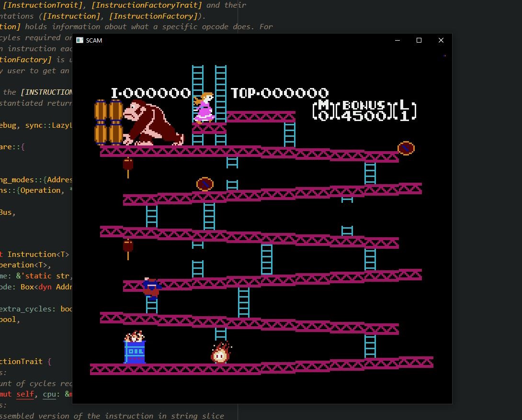Click the Donkey Kong gorilla sprite
This screenshot has width=522, height=420.
(153, 122)
